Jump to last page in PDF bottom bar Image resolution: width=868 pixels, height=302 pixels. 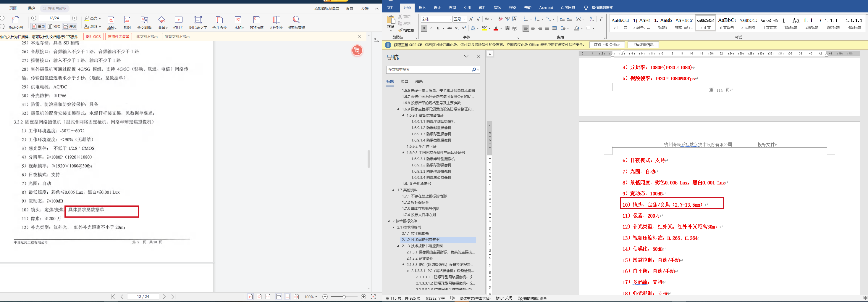click(x=173, y=297)
